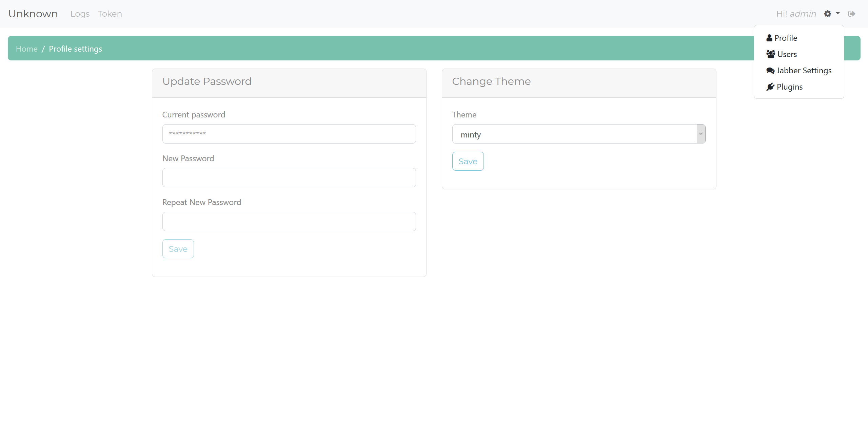Image resolution: width=868 pixels, height=429 pixels.
Task: Save the Update Password form
Action: (x=178, y=249)
